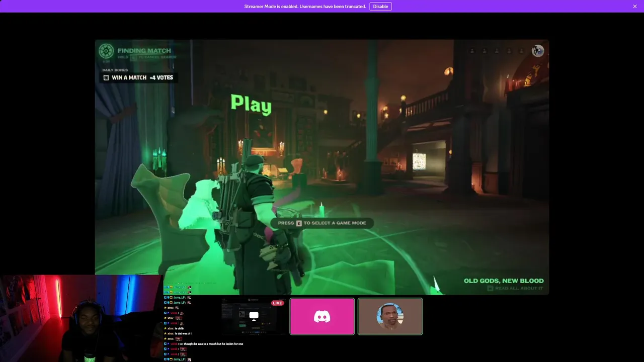Click the player profile avatar in game HUD
This screenshot has height=362, width=644.
tap(538, 51)
